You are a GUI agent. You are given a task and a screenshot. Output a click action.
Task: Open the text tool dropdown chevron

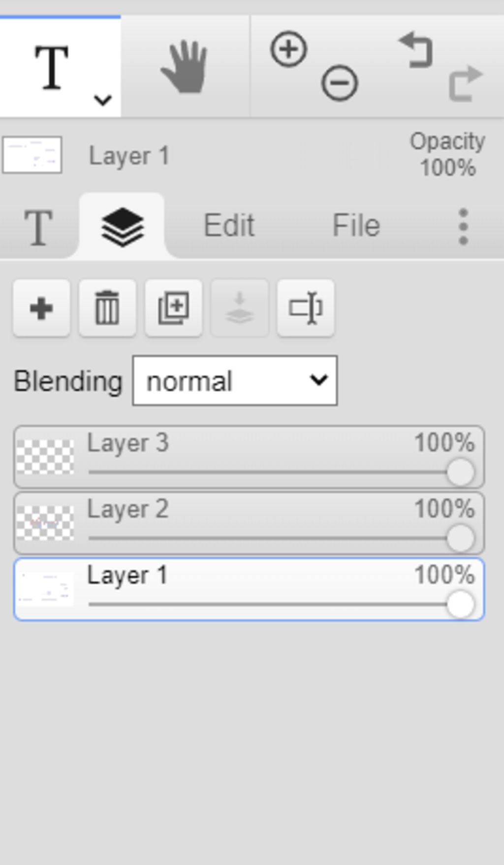102,100
